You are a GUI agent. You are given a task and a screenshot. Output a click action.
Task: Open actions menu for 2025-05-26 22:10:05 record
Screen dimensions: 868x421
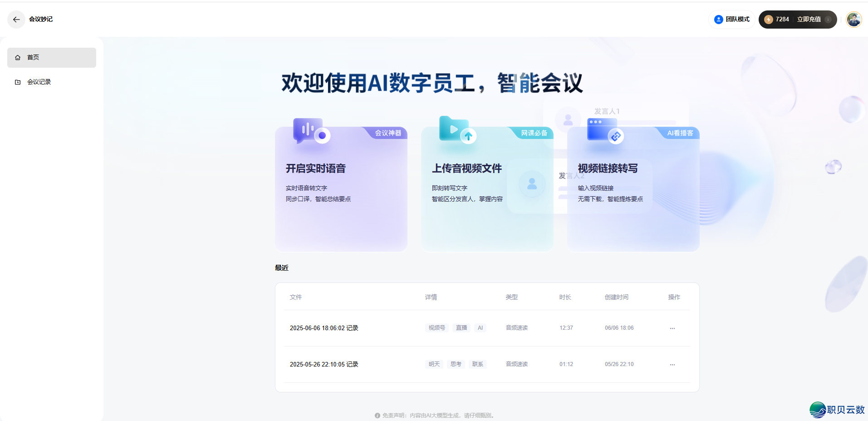click(672, 364)
